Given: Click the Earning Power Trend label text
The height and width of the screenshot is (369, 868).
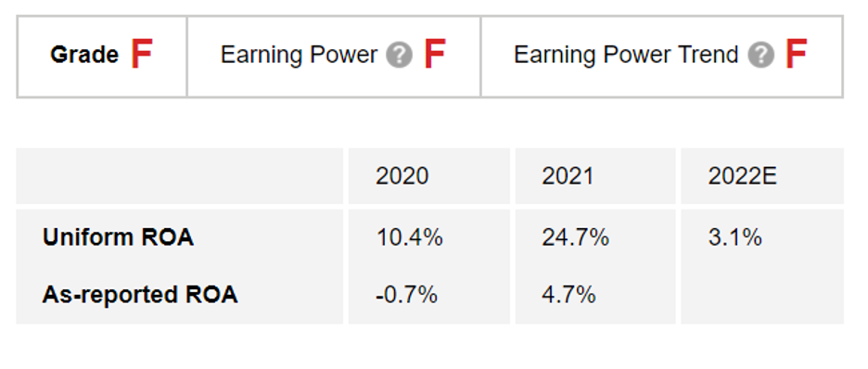Looking at the screenshot, I should pyautogui.click(x=626, y=55).
